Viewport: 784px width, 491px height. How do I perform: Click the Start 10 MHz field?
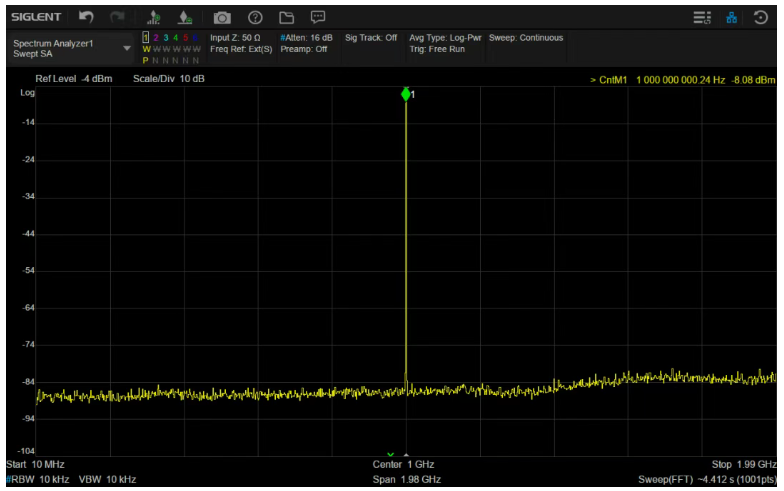36,464
